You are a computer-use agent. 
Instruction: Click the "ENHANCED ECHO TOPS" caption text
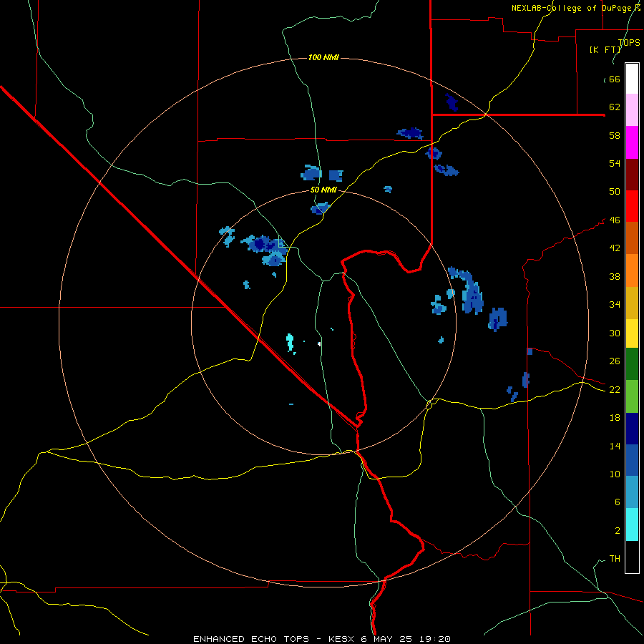click(251, 639)
